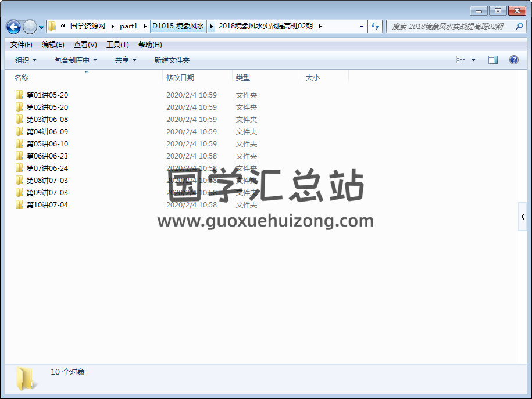
Task: Open recent pages dropdown beside navigation arrows
Action: coord(41,27)
